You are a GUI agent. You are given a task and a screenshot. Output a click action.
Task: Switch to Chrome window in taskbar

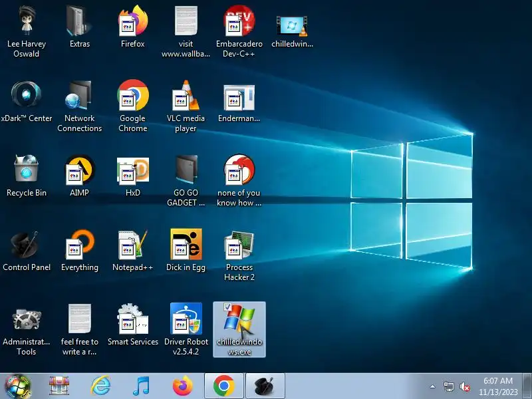(x=224, y=386)
